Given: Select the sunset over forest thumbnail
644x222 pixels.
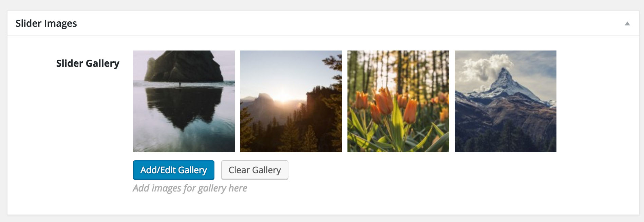Looking at the screenshot, I should pos(291,101).
